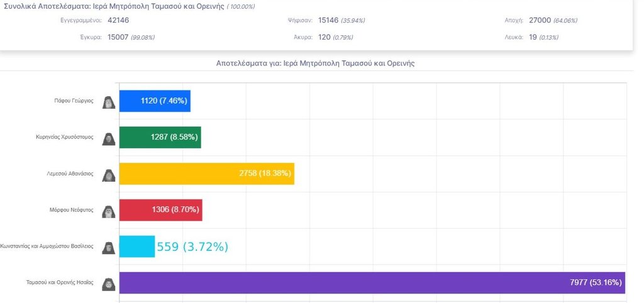Click the blank votes value 19
The width and height of the screenshot is (644, 303).
coord(533,37)
